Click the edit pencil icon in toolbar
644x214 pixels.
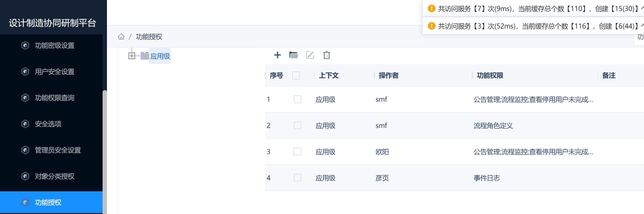310,55
